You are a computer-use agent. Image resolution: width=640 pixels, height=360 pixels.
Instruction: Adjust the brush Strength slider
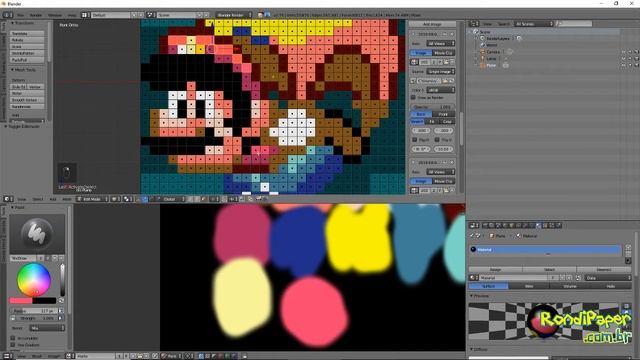coord(37,318)
